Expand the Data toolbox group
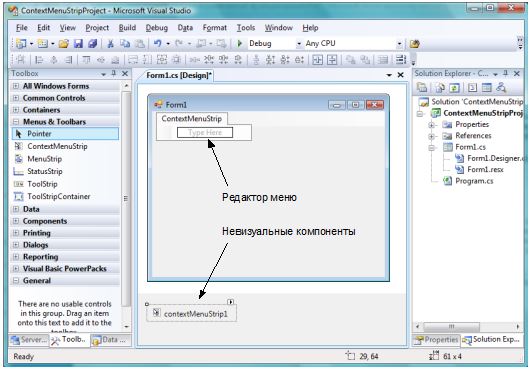This screenshot has height=369, width=530. point(16,209)
